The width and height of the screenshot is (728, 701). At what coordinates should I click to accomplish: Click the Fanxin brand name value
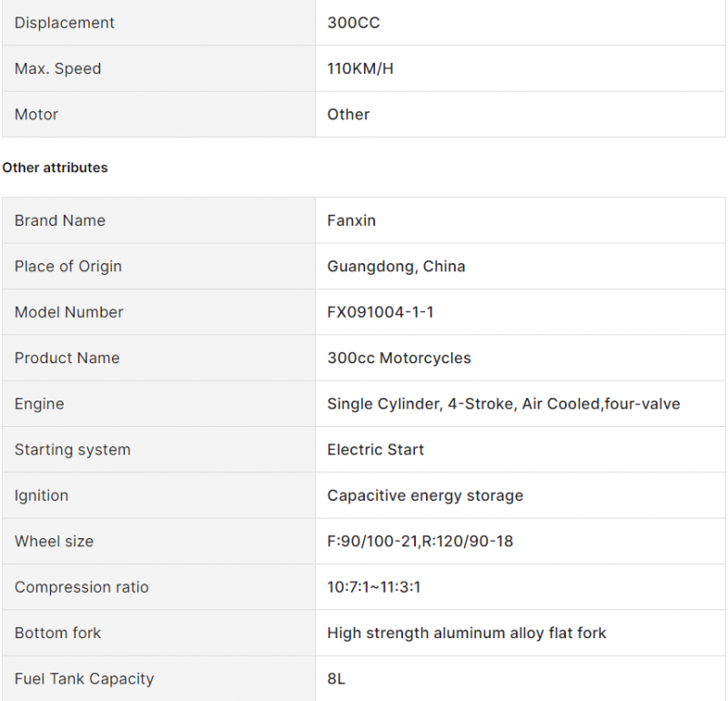(351, 220)
